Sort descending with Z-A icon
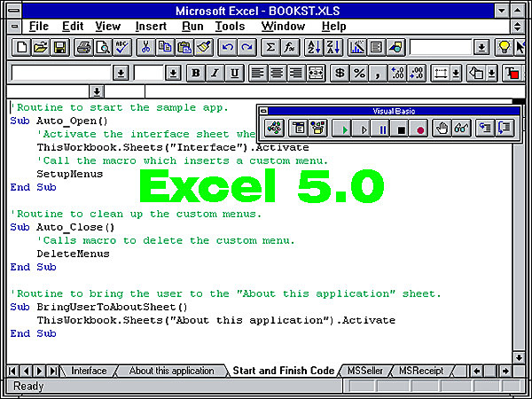The width and height of the screenshot is (532, 399). pos(333,48)
